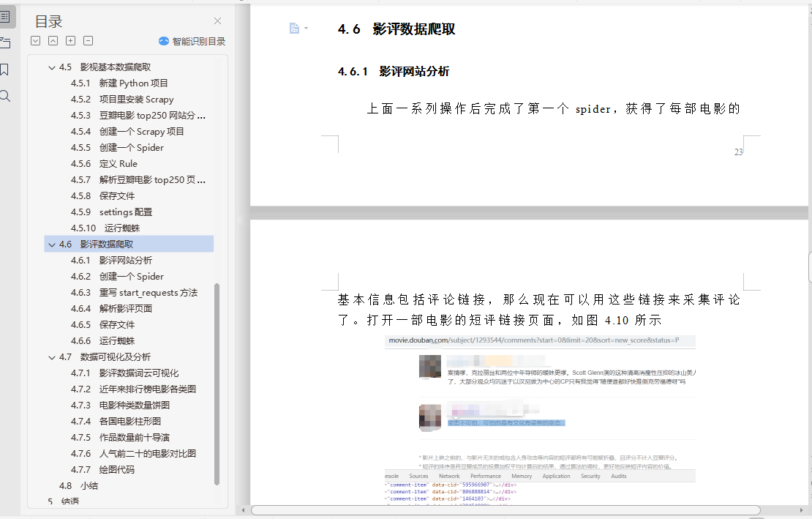The image size is (812, 519).
Task: Go to 4.5.10 运行蜘蛛
Action: [105, 228]
